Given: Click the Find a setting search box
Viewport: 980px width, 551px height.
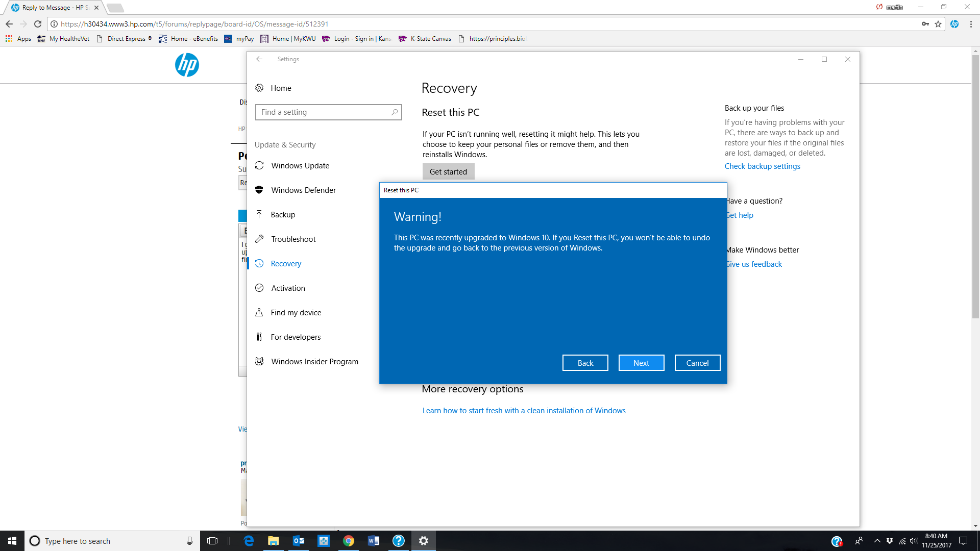Looking at the screenshot, I should (328, 112).
